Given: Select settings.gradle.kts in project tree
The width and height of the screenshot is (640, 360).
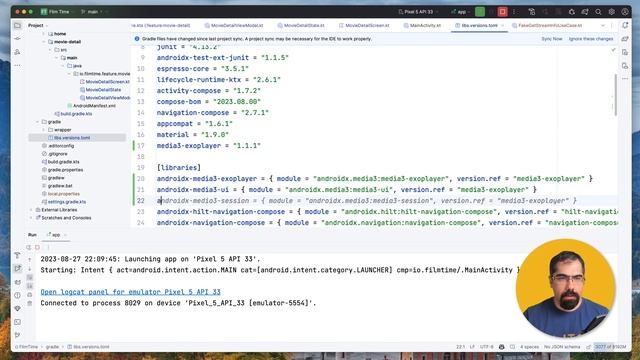Looking at the screenshot, I should (64, 202).
